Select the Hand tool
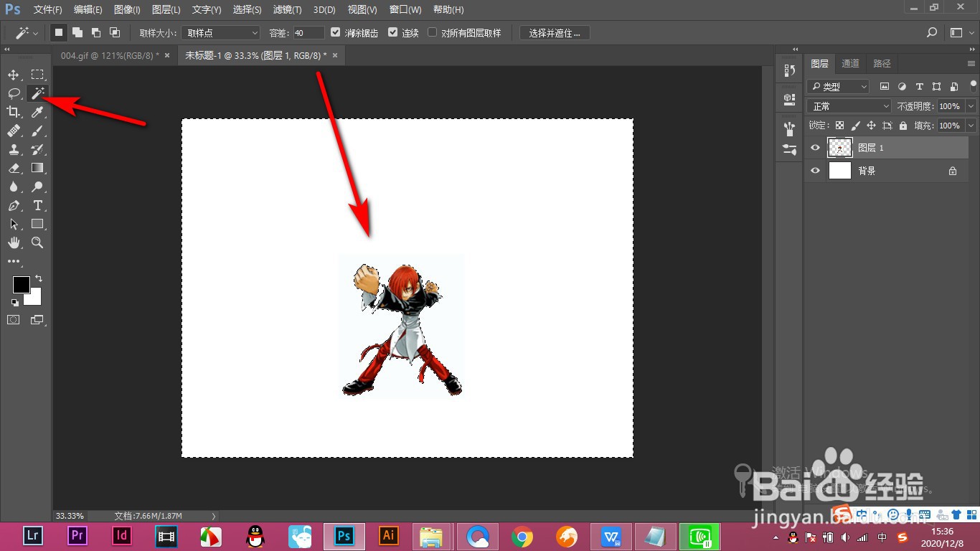The width and height of the screenshot is (980, 551). tap(14, 242)
